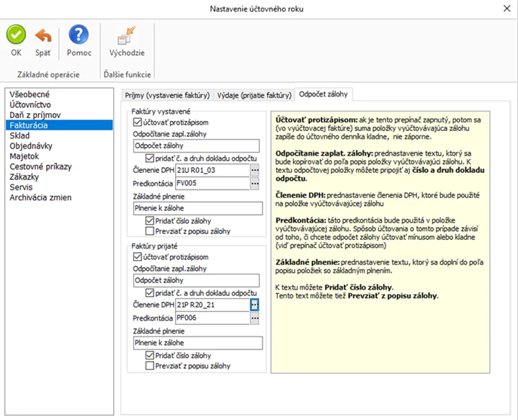Image resolution: width=518 pixels, height=420 pixels.
Task: Click Odpočet zálohy text field in Faktúry prijaté
Action: coord(196,280)
